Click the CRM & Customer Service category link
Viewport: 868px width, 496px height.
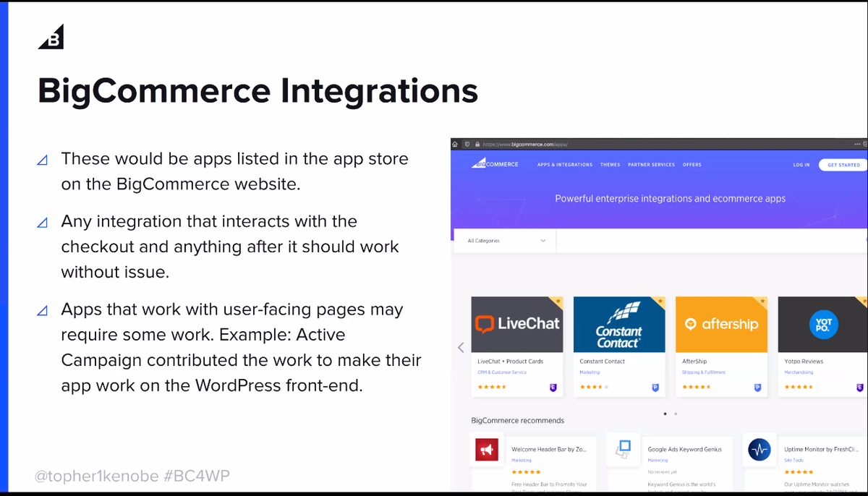click(502, 372)
